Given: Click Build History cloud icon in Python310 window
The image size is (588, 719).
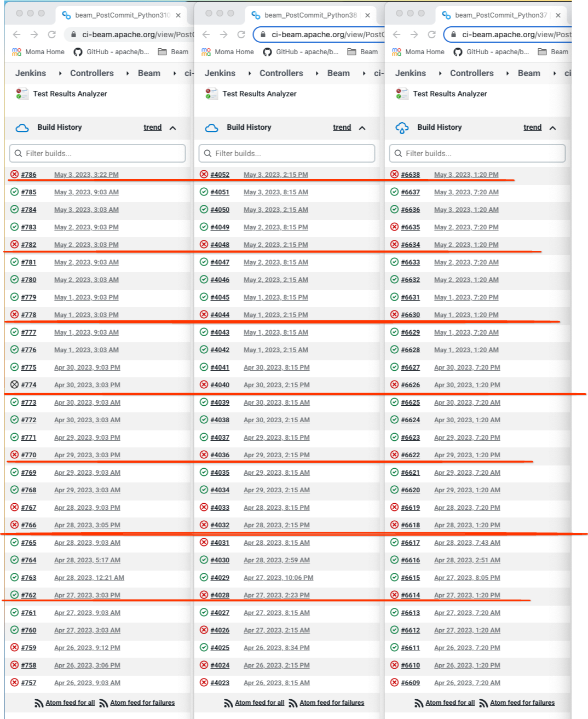Looking at the screenshot, I should point(22,128).
